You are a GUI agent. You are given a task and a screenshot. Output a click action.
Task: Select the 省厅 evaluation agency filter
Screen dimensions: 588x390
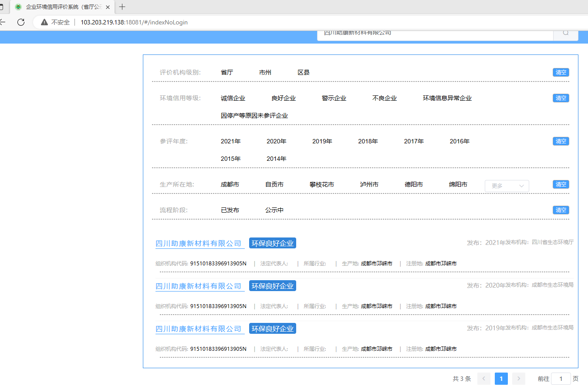(227, 72)
